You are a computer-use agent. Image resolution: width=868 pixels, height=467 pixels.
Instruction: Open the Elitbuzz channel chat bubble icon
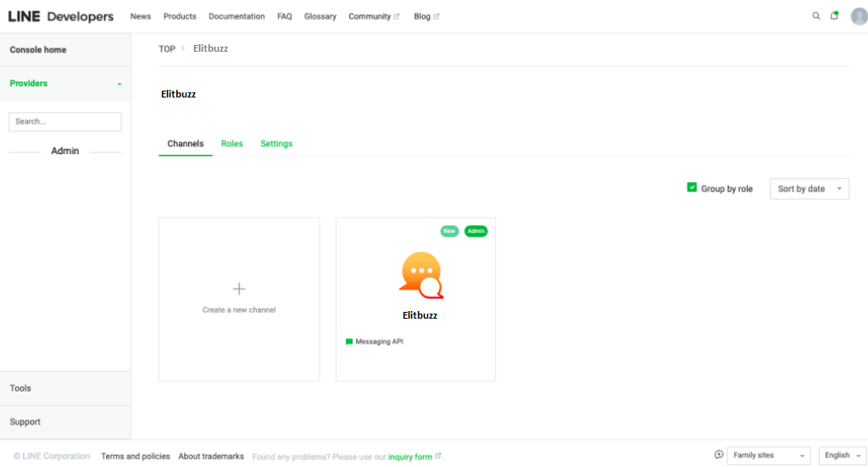click(x=421, y=275)
